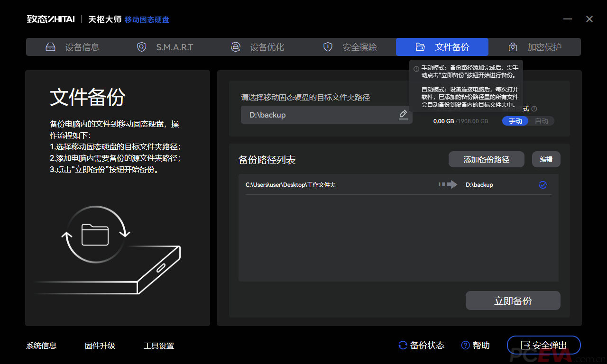This screenshot has width=607, height=364.
Task: Switch backup mode to 手动
Action: (515, 121)
